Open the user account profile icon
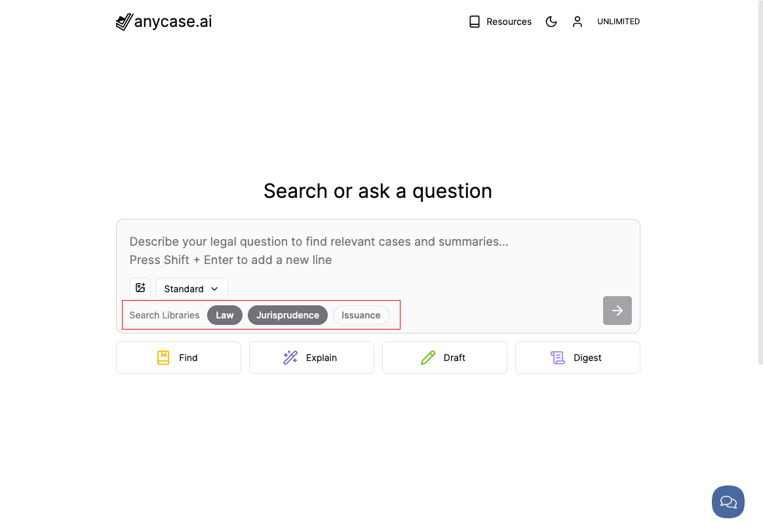 point(577,22)
